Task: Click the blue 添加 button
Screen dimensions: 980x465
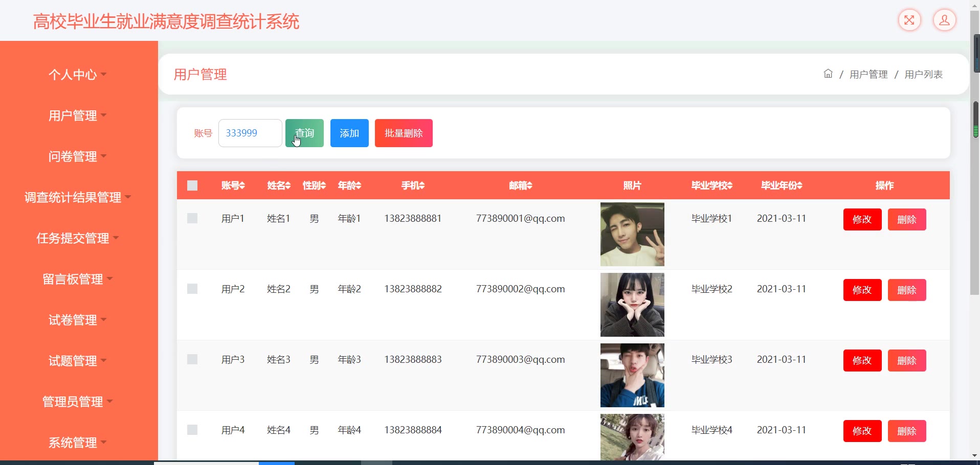Action: coord(349,133)
